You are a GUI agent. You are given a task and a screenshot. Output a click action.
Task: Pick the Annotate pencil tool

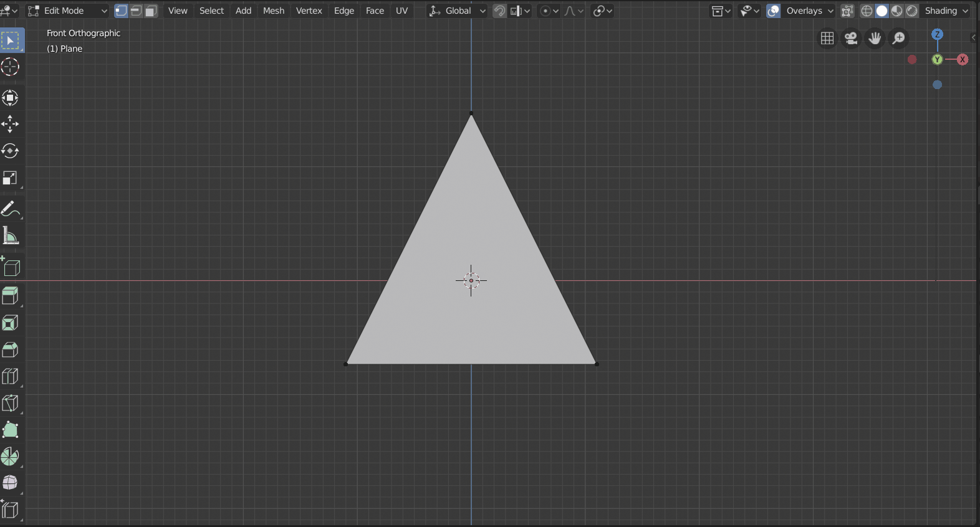[11, 209]
